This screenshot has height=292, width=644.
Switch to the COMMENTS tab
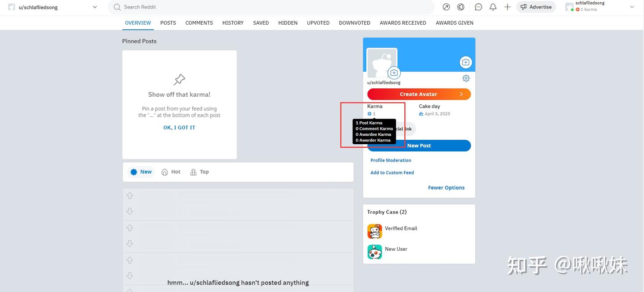pyautogui.click(x=199, y=23)
